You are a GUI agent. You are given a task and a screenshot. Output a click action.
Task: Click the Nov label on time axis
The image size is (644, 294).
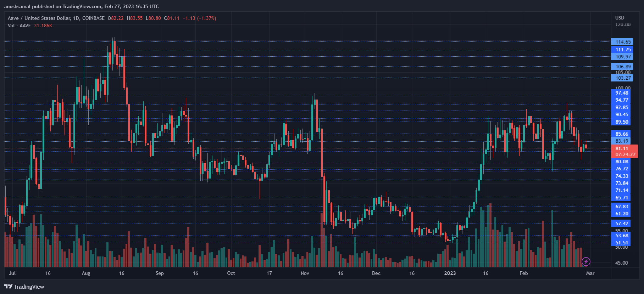(305, 273)
